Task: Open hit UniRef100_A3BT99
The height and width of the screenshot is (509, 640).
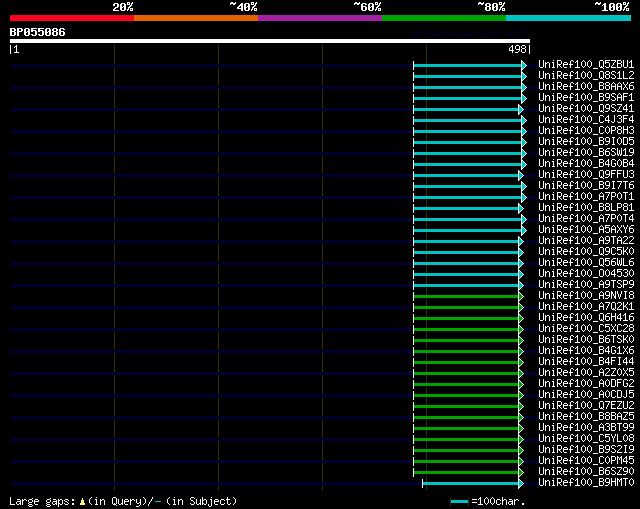Action: coord(586,428)
